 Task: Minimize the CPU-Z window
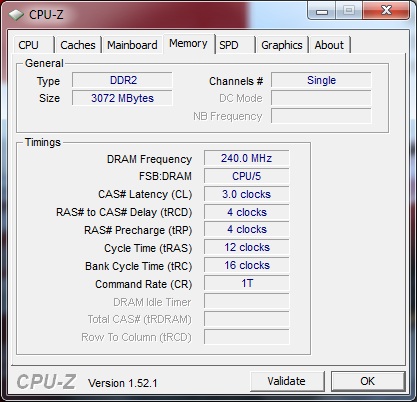(322, 11)
